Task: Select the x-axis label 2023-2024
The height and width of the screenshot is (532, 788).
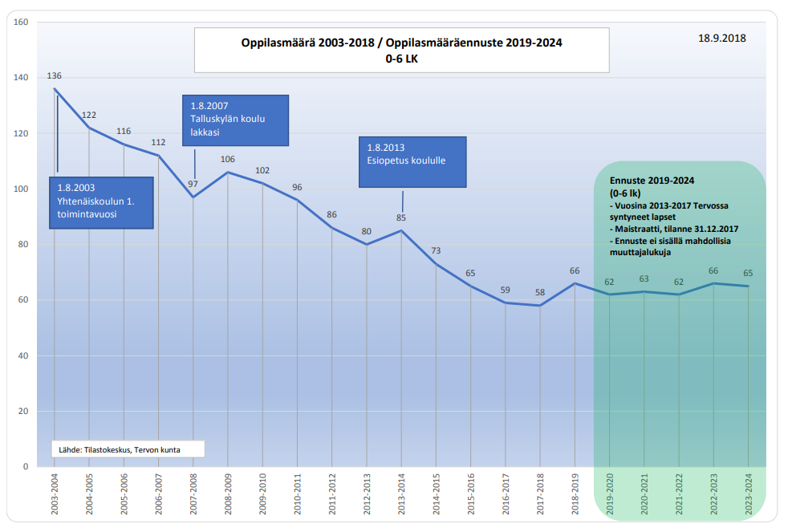Action: (748, 493)
